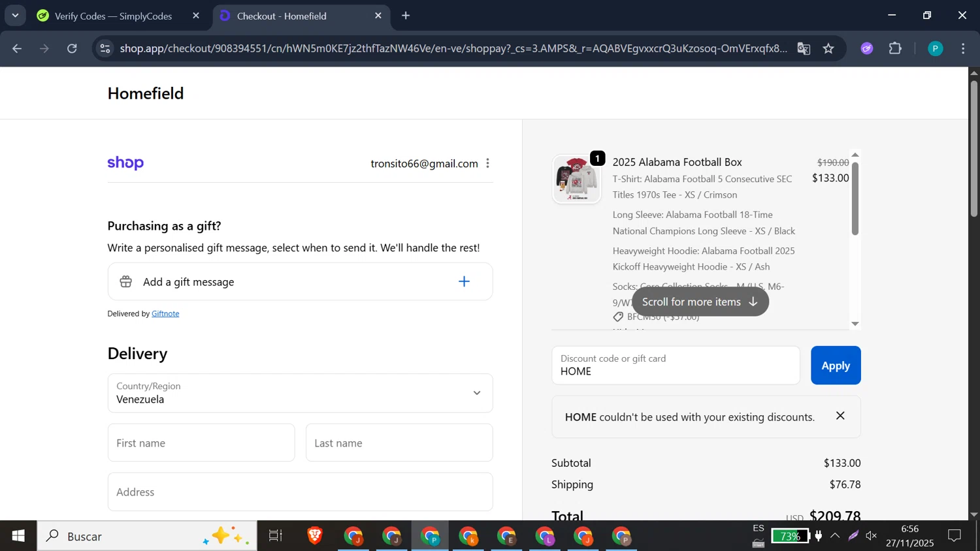Viewport: 980px width, 551px height.
Task: Open the notification center icon
Action: click(955, 536)
